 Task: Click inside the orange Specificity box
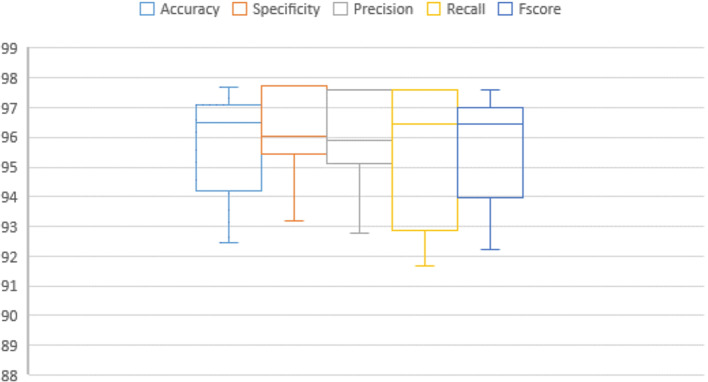click(294, 120)
